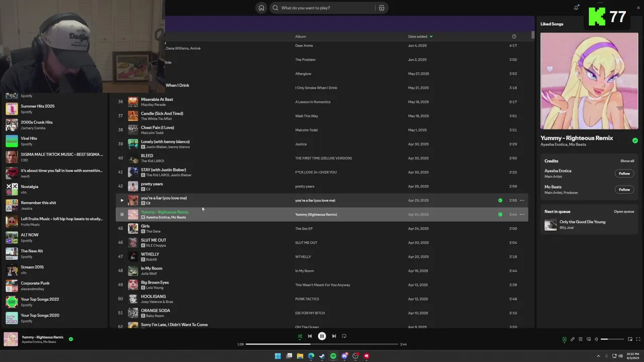Pause Yummy - Righteous Remix in the list
Image resolution: width=644 pixels, height=362 pixels.
click(122, 214)
